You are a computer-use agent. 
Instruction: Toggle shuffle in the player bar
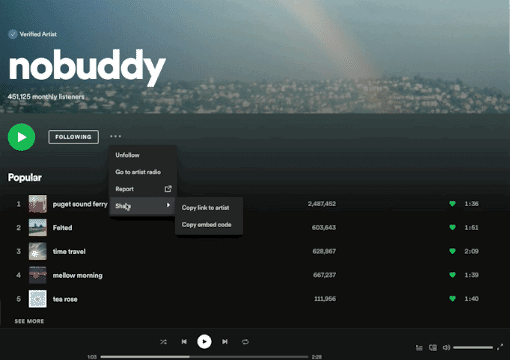coord(163,342)
